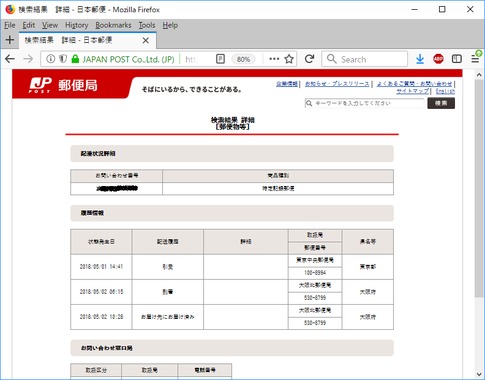Open page actions three-dot menu
The width and height of the screenshot is (485, 380).
(x=274, y=59)
